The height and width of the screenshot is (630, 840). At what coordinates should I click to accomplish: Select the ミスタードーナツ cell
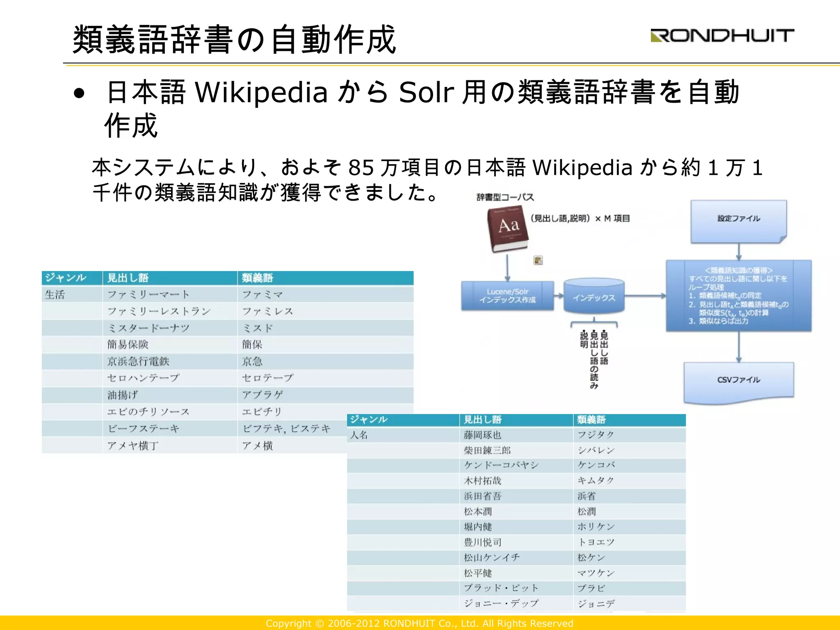click(170, 328)
